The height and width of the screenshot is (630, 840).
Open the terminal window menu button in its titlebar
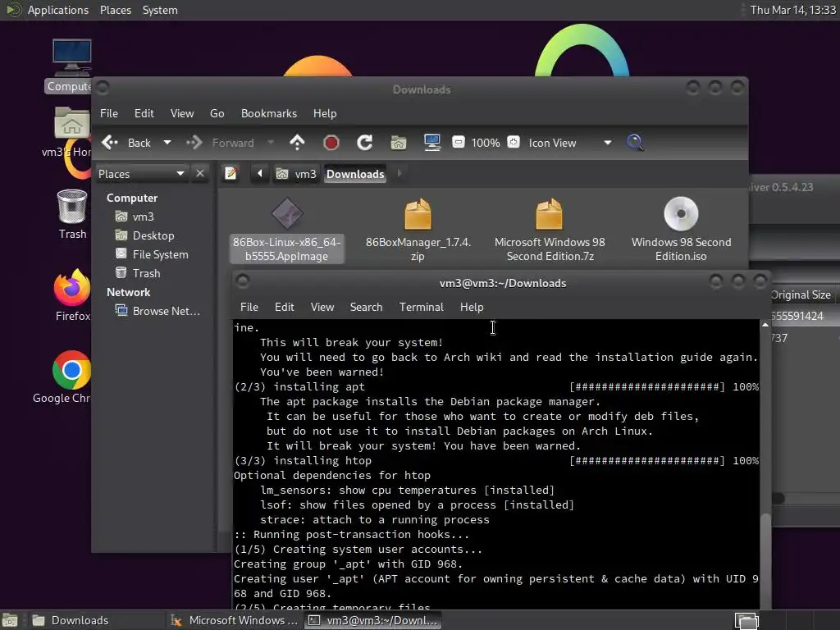(x=243, y=281)
